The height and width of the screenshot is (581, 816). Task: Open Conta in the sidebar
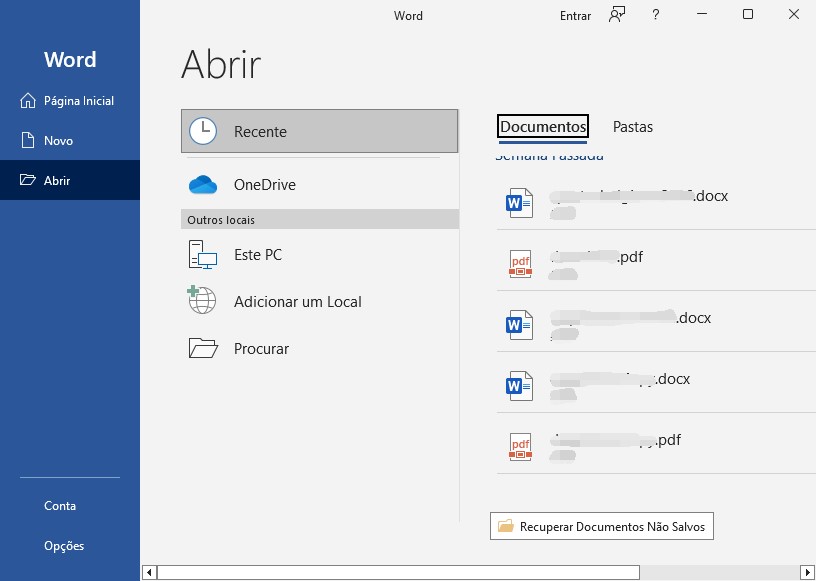click(60, 506)
